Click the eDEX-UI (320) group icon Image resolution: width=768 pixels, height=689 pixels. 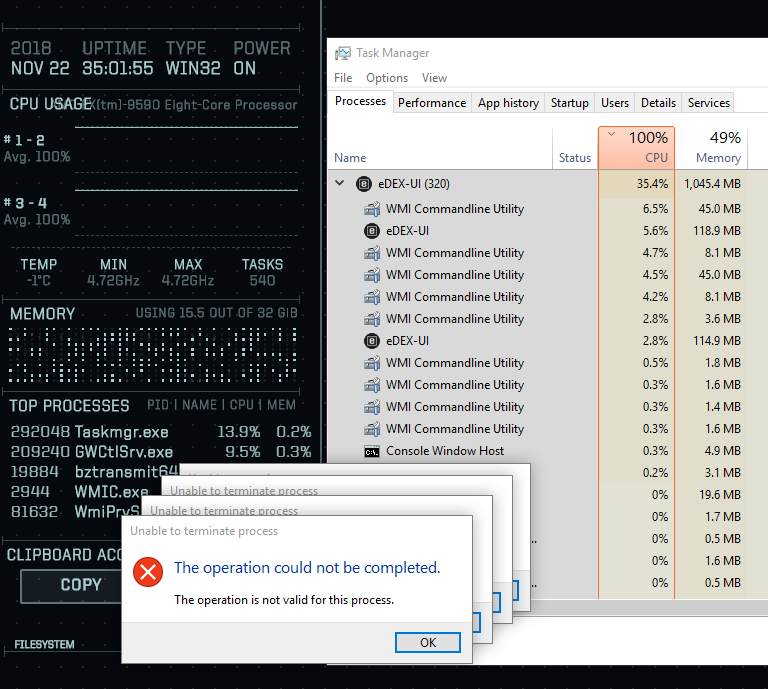click(364, 184)
